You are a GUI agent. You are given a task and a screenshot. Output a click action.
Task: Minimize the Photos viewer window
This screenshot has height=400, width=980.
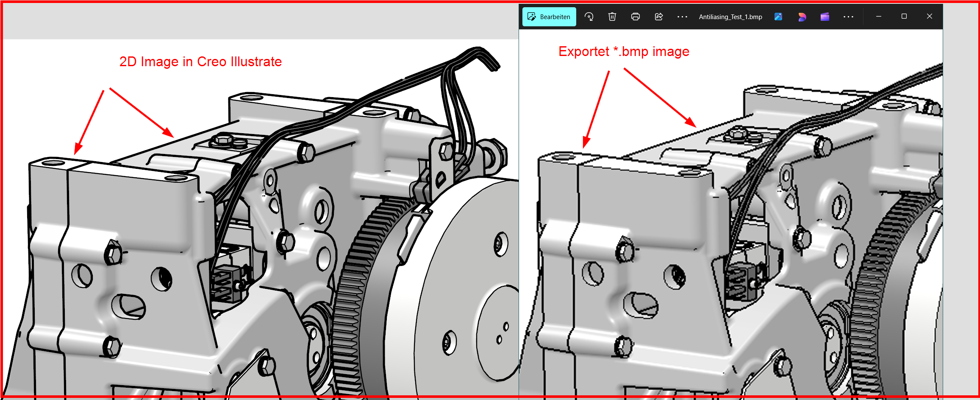878,17
